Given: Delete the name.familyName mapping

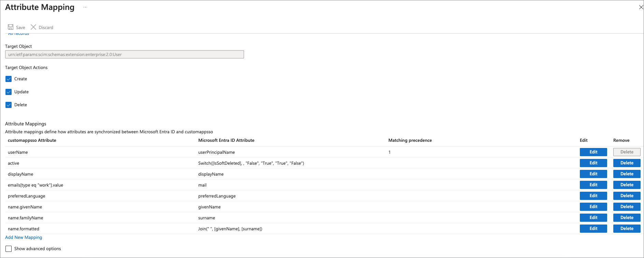Looking at the screenshot, I should click(627, 218).
